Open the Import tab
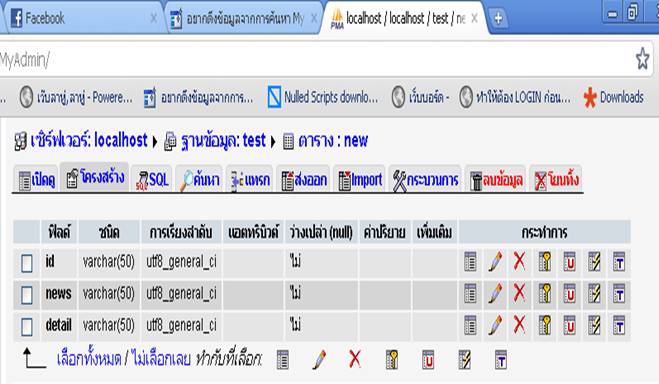Screen dimensions: 659x384 coord(360,180)
